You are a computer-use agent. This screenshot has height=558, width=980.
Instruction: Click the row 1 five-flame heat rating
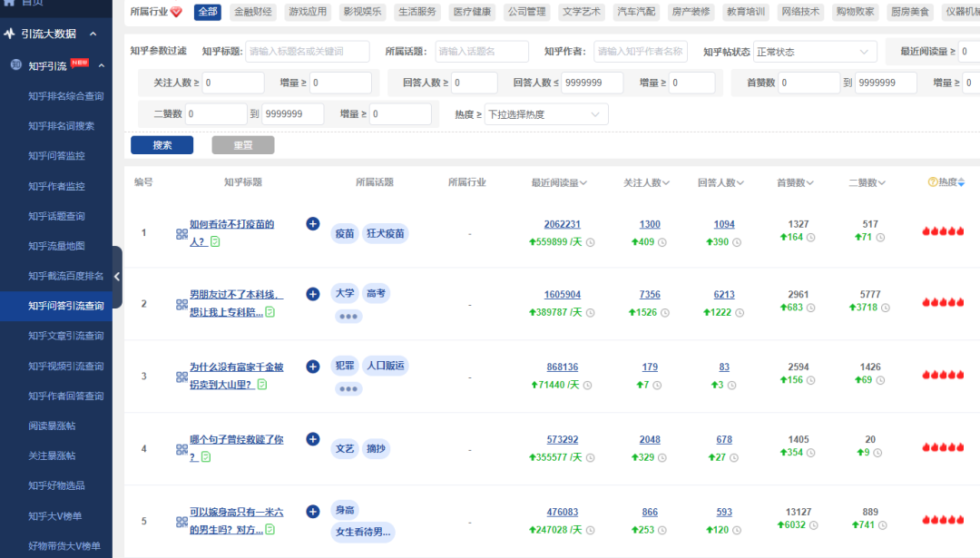click(x=943, y=231)
